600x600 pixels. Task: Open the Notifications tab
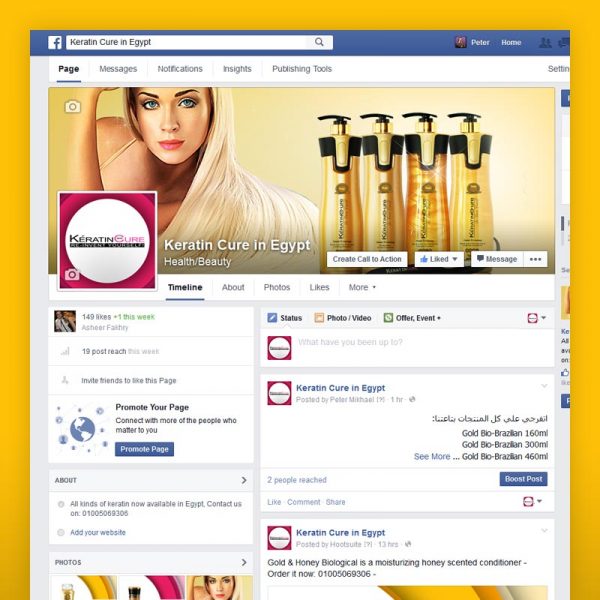pyautogui.click(x=180, y=69)
